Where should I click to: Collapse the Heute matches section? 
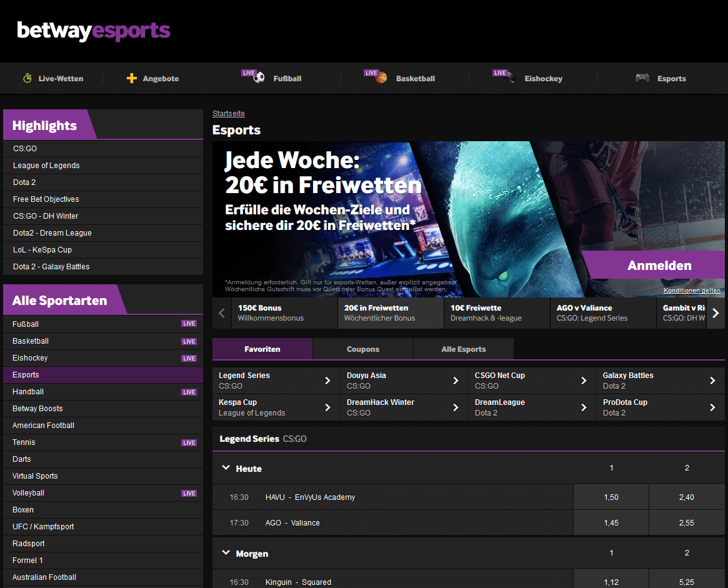(x=226, y=468)
